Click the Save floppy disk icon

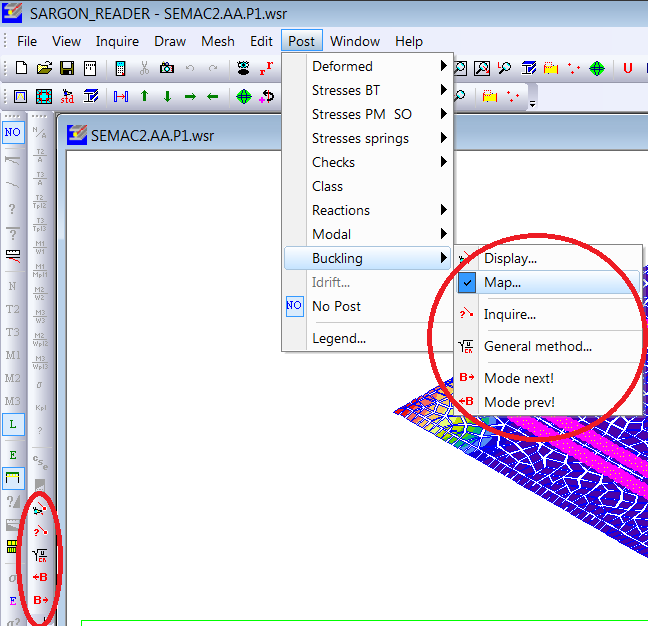pos(67,69)
